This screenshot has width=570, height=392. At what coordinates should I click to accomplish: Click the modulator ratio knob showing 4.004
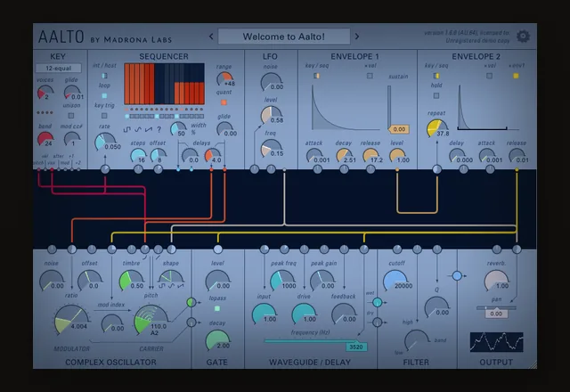(x=70, y=319)
